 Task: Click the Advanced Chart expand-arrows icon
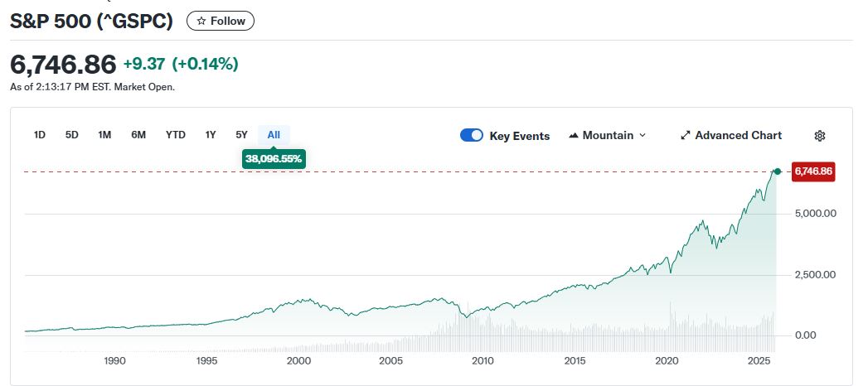686,136
